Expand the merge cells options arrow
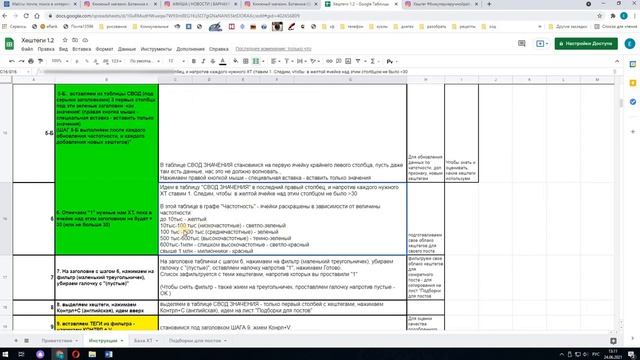640x360 pixels. (x=263, y=61)
